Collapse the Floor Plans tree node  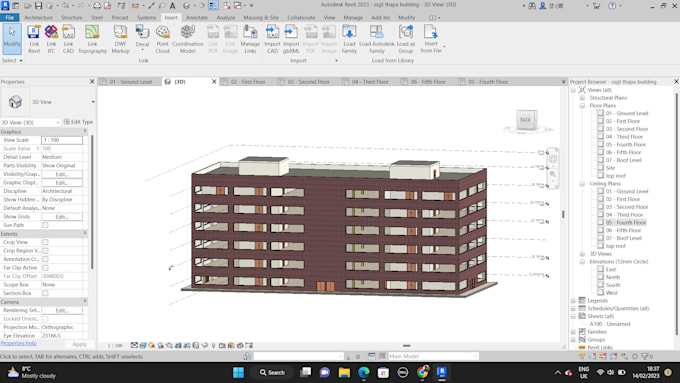click(x=582, y=105)
